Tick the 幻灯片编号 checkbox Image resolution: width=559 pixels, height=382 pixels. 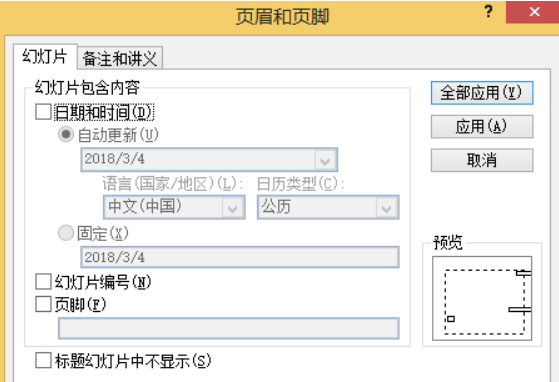pyautogui.click(x=43, y=282)
